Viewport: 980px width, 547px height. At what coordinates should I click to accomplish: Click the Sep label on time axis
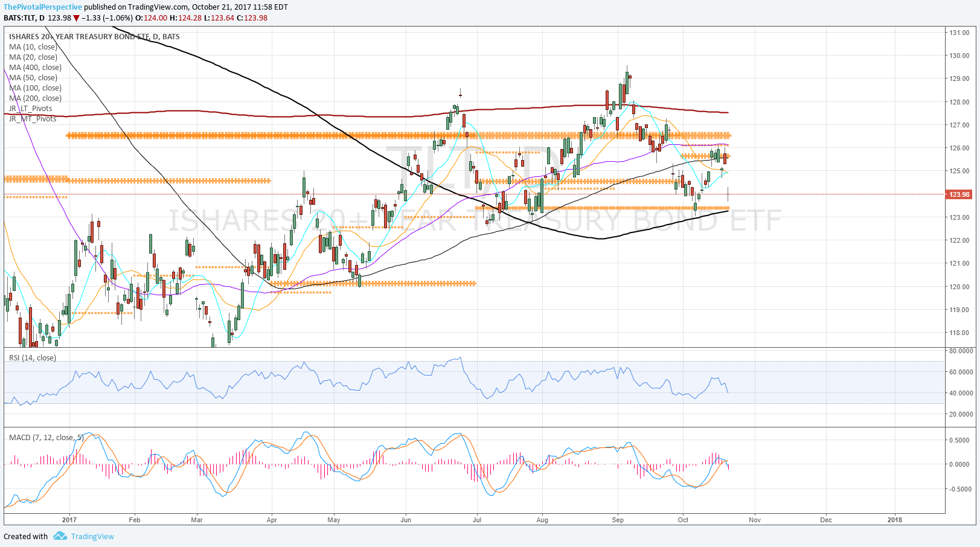point(618,520)
